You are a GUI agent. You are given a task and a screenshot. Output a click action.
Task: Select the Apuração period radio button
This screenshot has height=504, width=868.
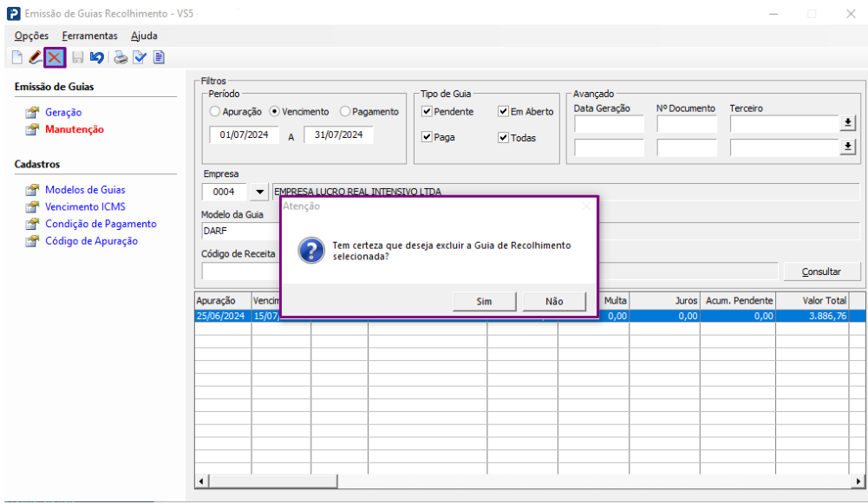pyautogui.click(x=215, y=112)
